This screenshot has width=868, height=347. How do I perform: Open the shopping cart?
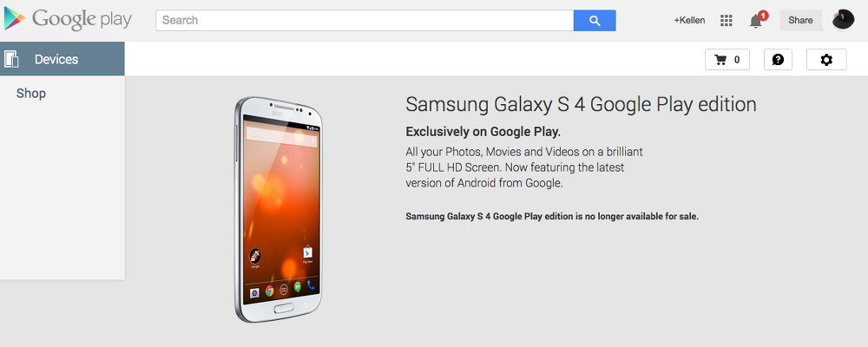pos(727,60)
